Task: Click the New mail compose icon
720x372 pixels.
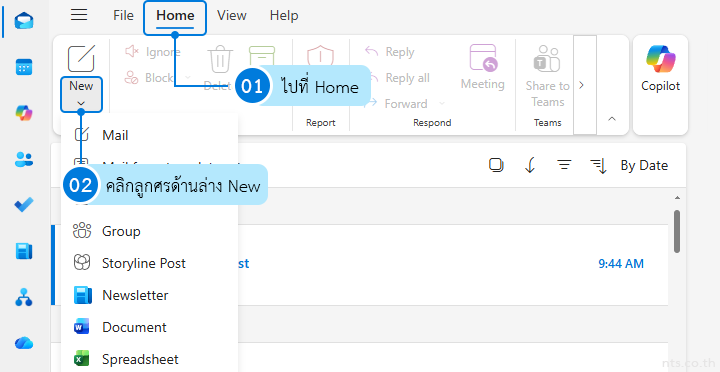Action: (81, 58)
